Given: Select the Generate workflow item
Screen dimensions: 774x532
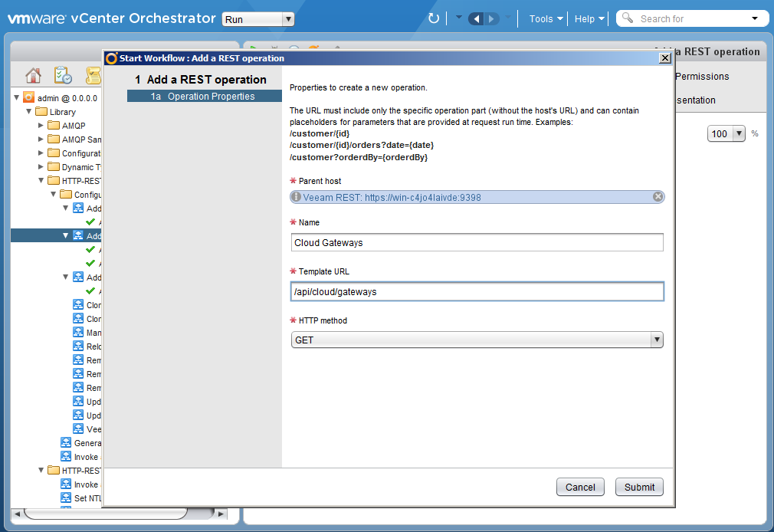Looking at the screenshot, I should [x=81, y=443].
